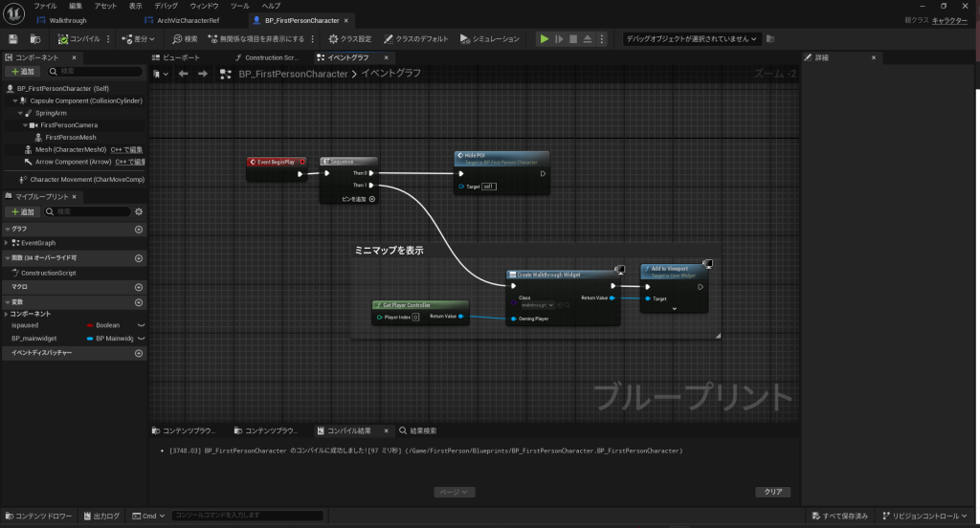Click the クリア (Clear) button
This screenshot has height=528, width=980.
[x=772, y=492]
